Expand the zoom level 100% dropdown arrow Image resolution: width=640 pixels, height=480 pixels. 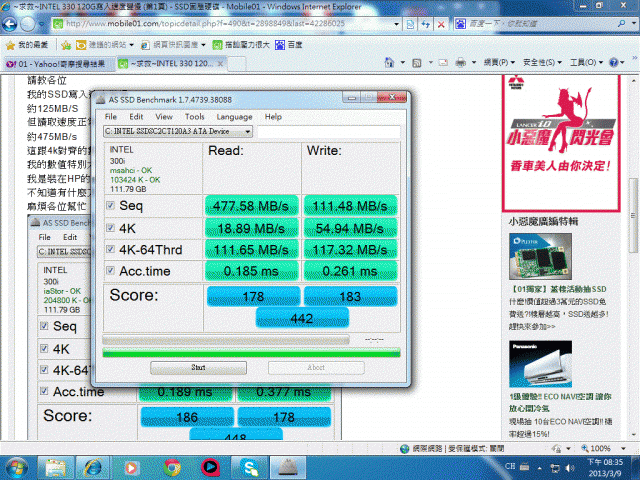click(623, 449)
